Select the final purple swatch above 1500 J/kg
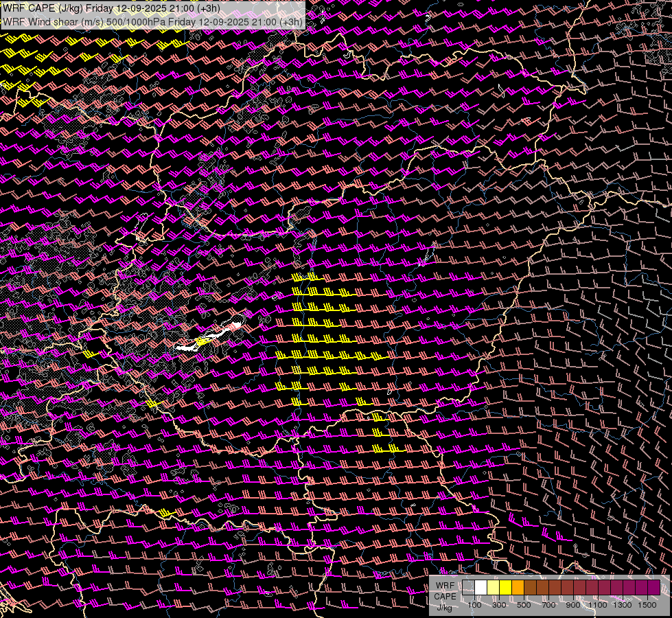Viewport: 672px width, 618px height. [x=654, y=587]
